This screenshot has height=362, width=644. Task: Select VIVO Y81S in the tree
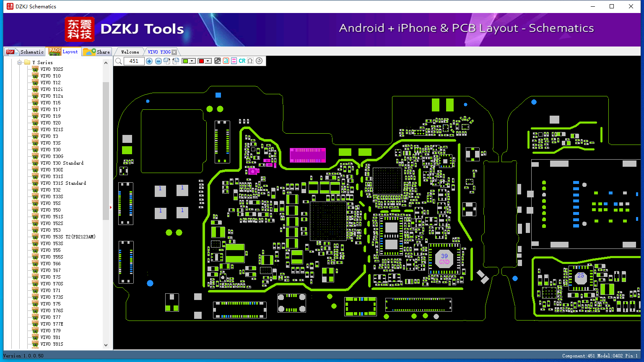[52, 344]
